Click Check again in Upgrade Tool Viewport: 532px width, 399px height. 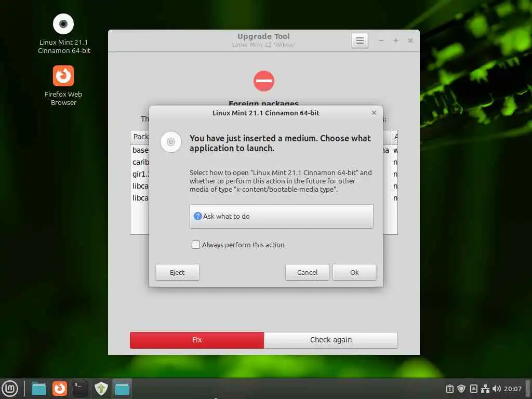331,340
